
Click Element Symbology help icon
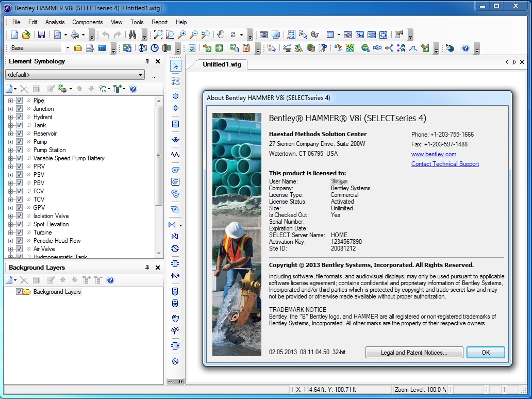tap(133, 89)
